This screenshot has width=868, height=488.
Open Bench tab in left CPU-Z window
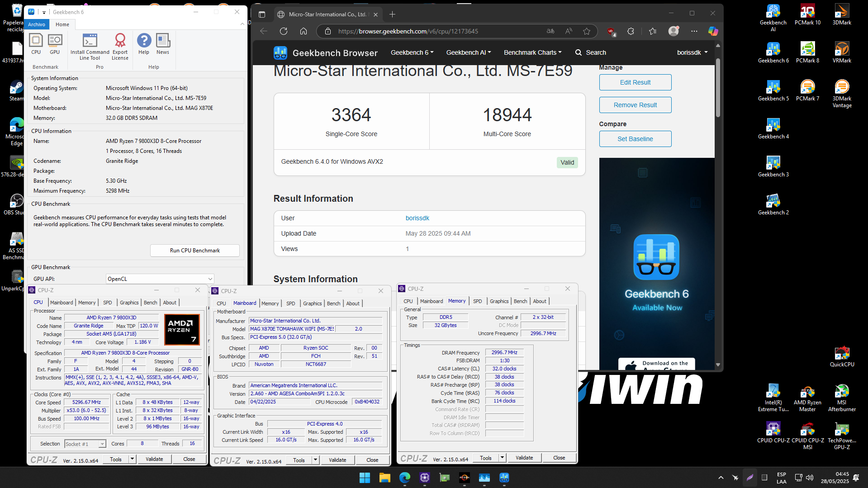pos(150,303)
